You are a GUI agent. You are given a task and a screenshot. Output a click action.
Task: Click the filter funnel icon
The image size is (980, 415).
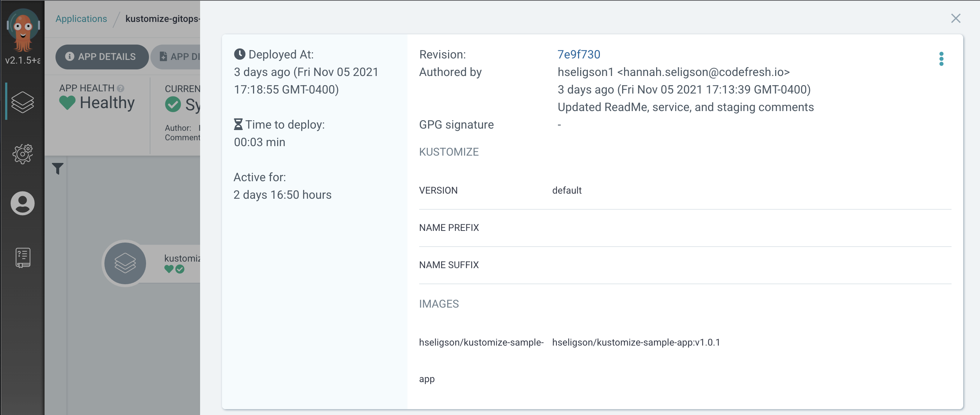(58, 168)
